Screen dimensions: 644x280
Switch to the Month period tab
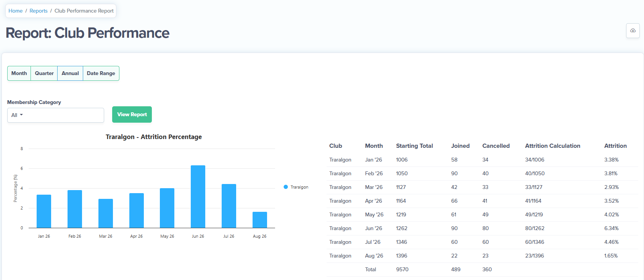coord(19,73)
